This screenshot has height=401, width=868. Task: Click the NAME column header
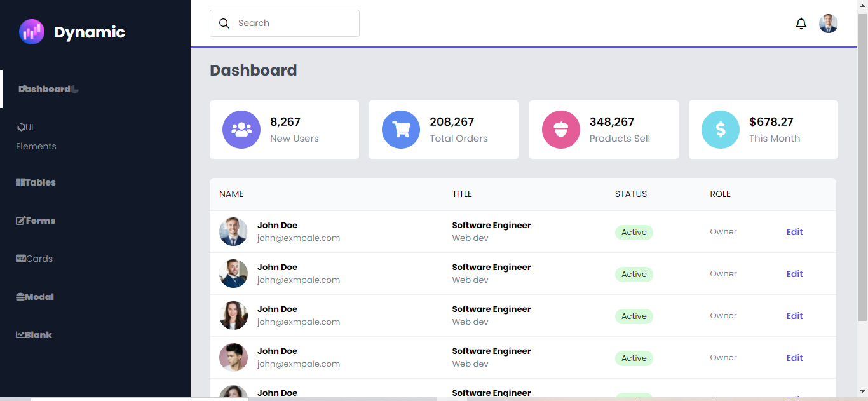pyautogui.click(x=231, y=194)
